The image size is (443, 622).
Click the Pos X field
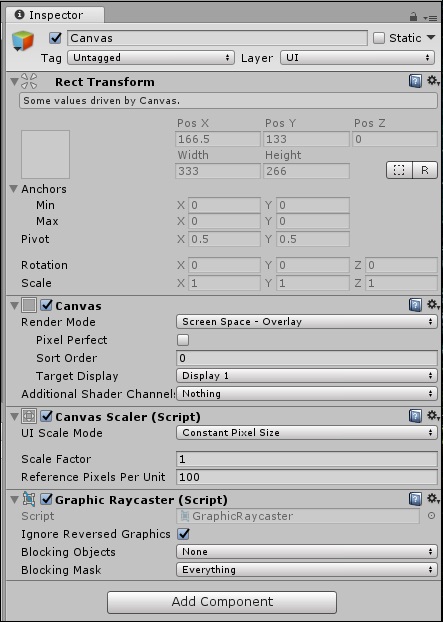click(218, 139)
